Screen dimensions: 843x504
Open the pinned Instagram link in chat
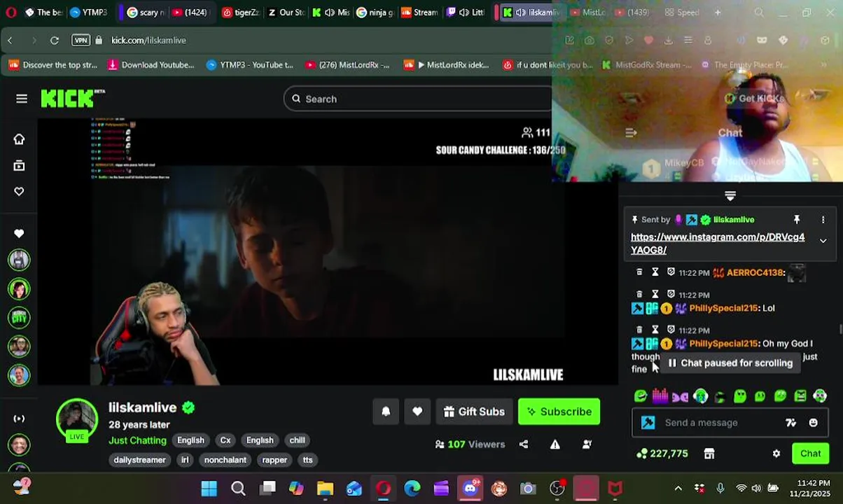click(718, 243)
